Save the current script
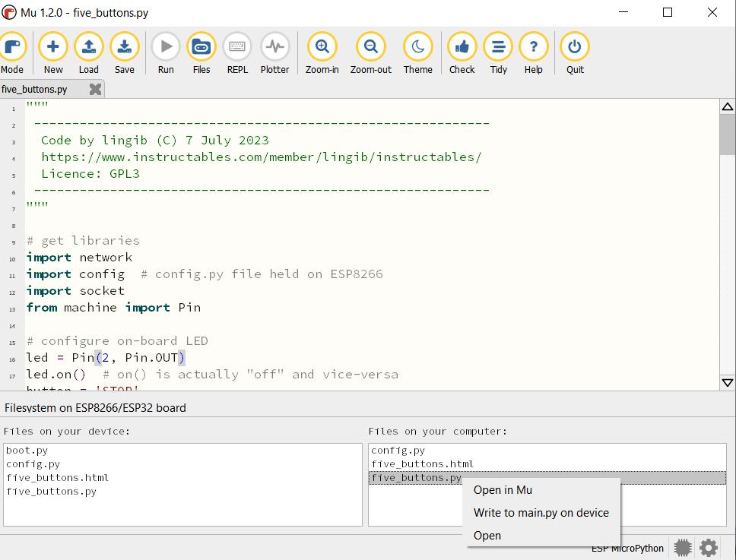Viewport: 736px width, 560px height. coord(125,47)
